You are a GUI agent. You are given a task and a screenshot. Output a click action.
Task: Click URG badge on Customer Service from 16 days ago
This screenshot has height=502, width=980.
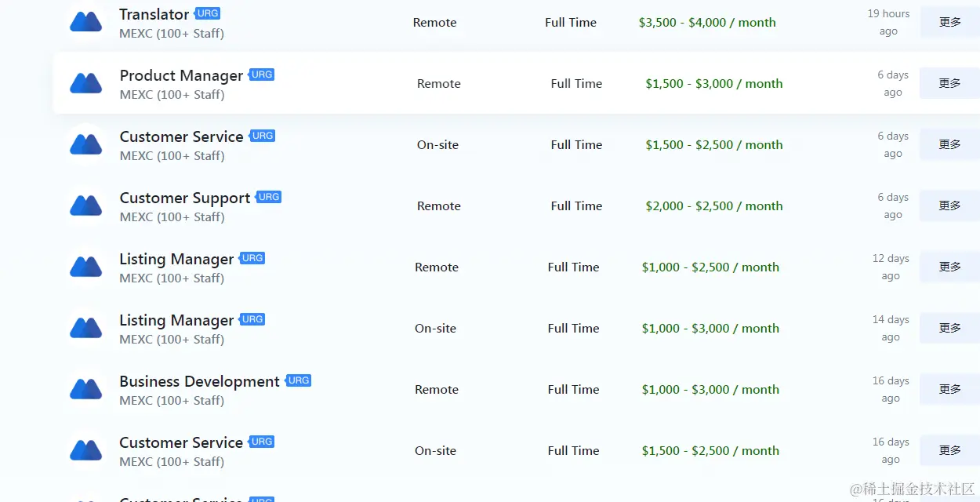click(x=261, y=442)
